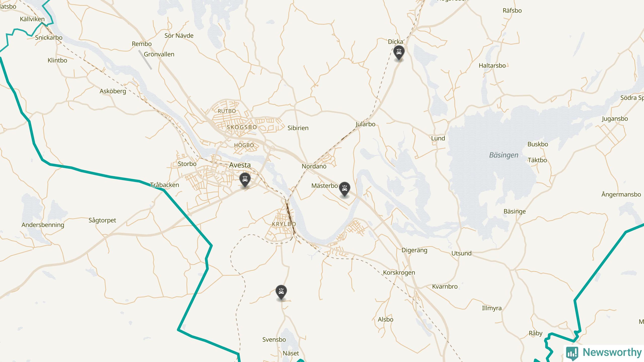Click the Sågtorpet place label
Screen dimensions: 644x362
[102, 220]
